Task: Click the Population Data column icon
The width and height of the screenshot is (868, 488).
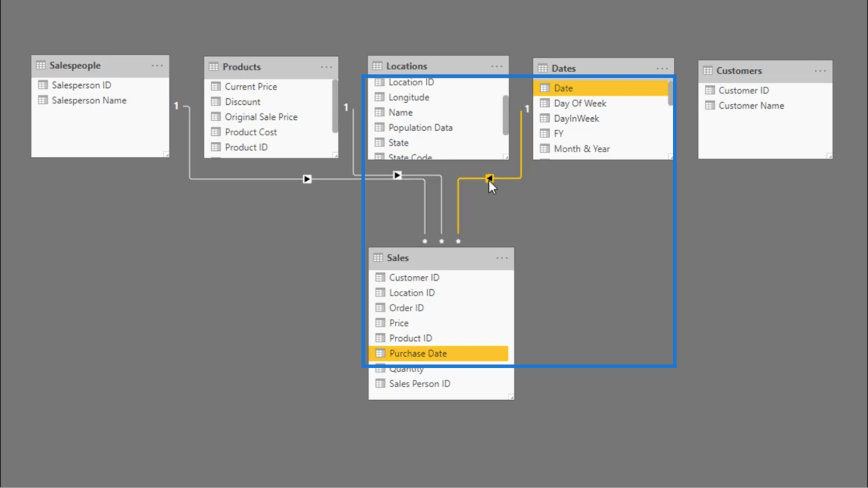Action: 380,128
